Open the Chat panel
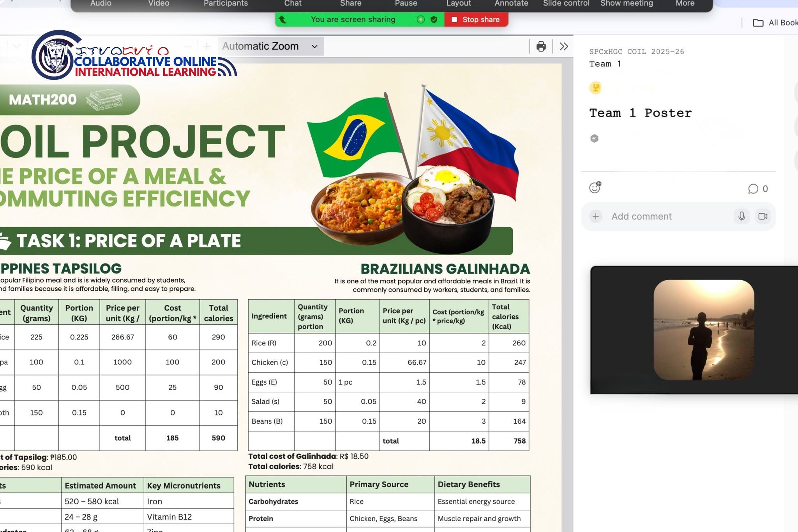Viewport: 798px width, 532px height. 293,4
